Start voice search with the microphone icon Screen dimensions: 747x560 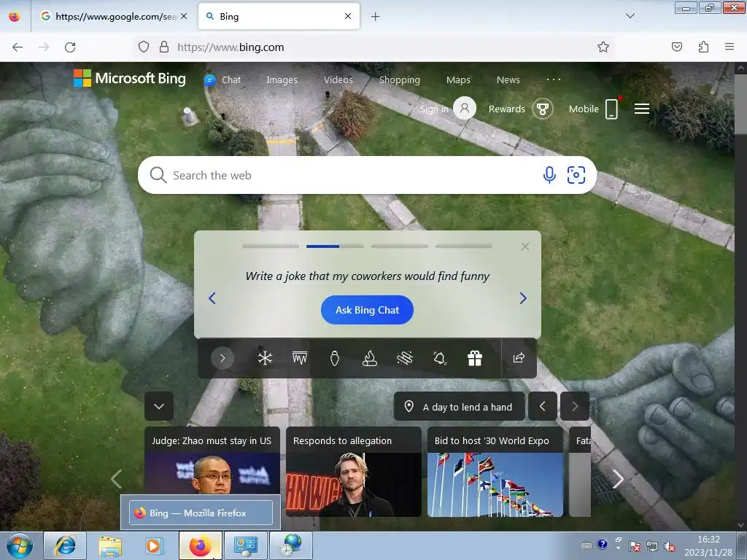point(549,175)
